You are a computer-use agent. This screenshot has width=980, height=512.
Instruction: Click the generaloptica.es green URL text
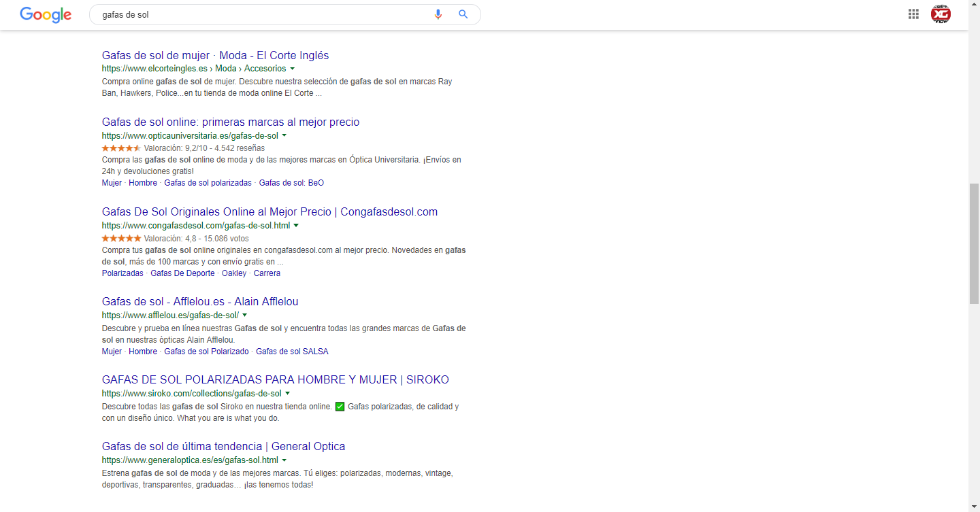[190, 460]
